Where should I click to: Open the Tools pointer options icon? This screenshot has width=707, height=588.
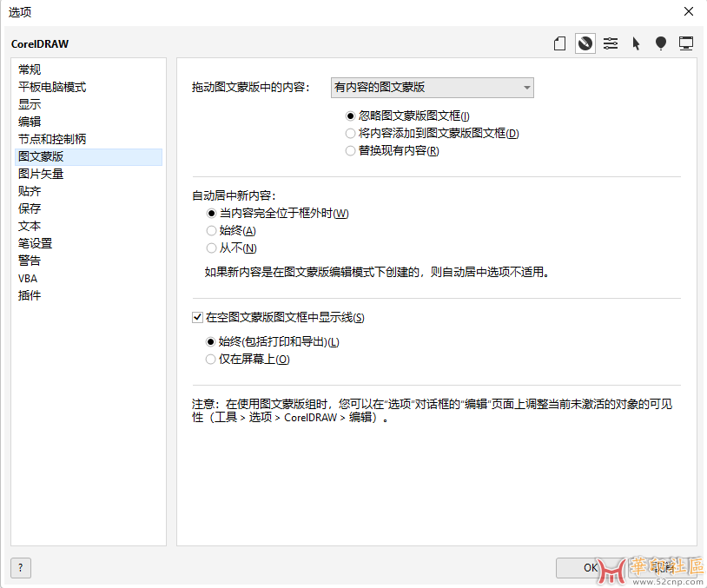[636, 43]
